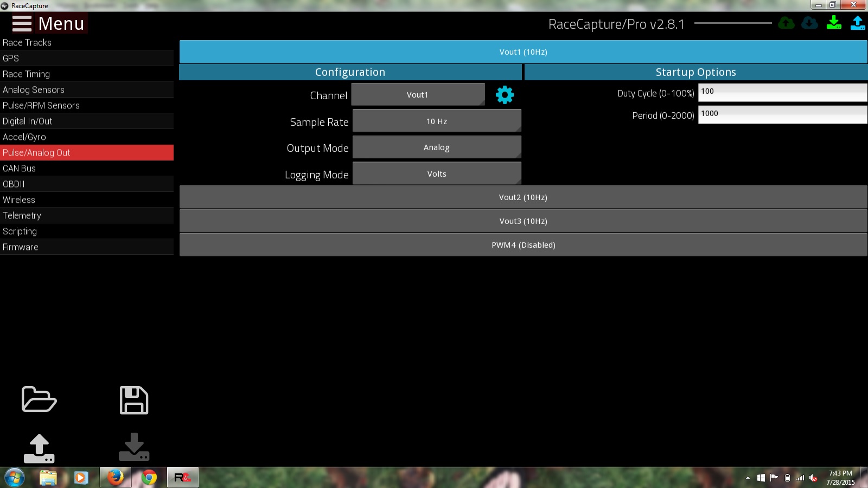This screenshot has width=868, height=488.
Task: Expand the Vout3 (10Hz) section
Action: 523,221
